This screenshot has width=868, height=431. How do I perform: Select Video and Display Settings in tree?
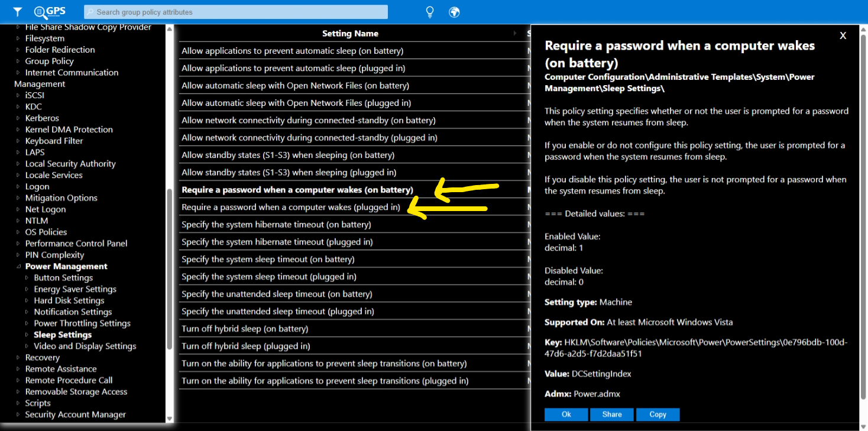85,346
